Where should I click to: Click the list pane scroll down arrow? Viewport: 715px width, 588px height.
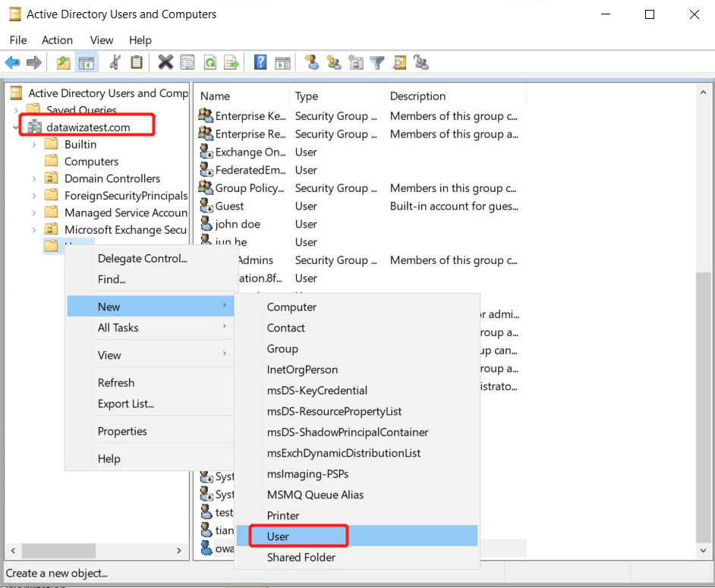703,550
